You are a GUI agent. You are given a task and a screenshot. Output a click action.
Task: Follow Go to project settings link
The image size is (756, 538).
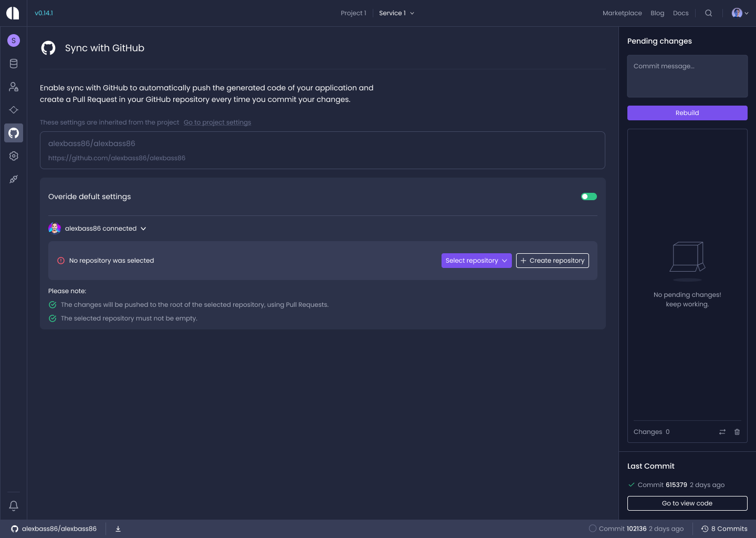217,122
